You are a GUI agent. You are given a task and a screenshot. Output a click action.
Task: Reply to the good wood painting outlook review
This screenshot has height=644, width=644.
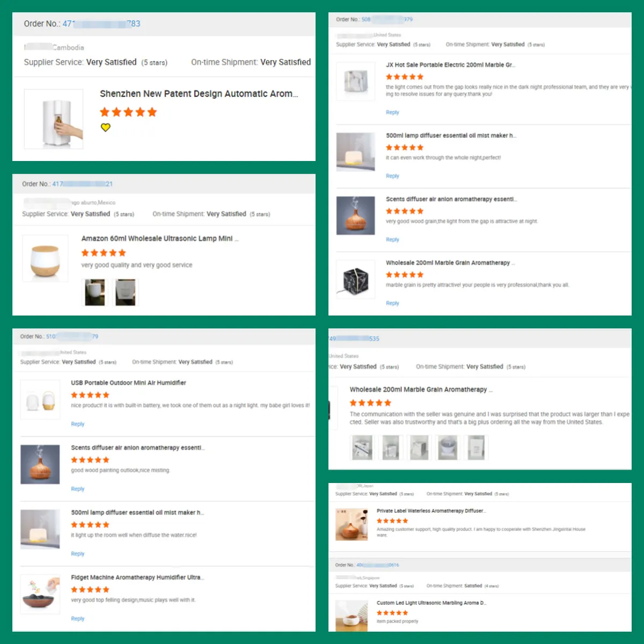[78, 489]
